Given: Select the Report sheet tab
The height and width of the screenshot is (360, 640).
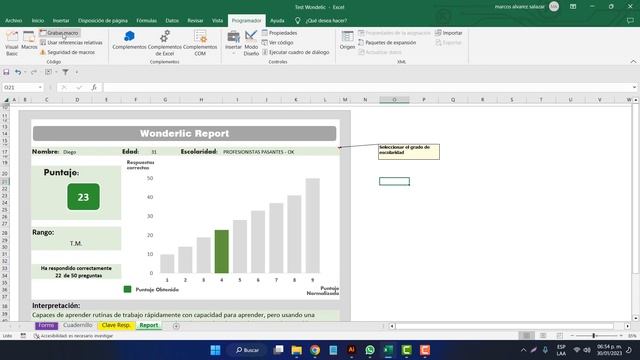Looking at the screenshot, I should click(x=149, y=325).
